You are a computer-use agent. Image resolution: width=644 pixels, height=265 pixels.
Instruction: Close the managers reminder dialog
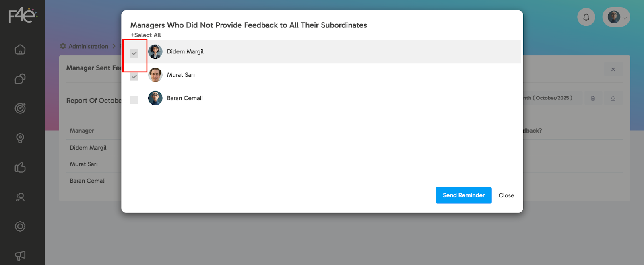(506, 195)
